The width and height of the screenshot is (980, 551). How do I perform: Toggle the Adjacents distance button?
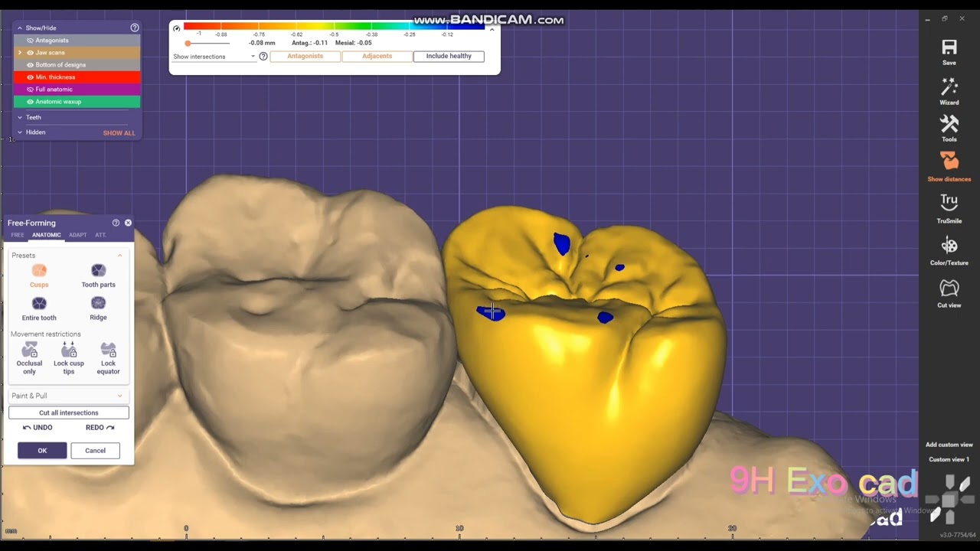pos(377,56)
